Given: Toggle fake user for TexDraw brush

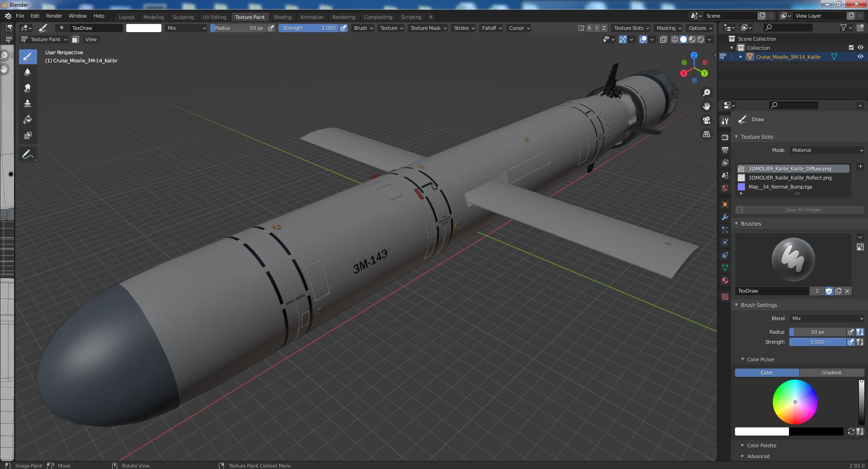Looking at the screenshot, I should [x=829, y=291].
